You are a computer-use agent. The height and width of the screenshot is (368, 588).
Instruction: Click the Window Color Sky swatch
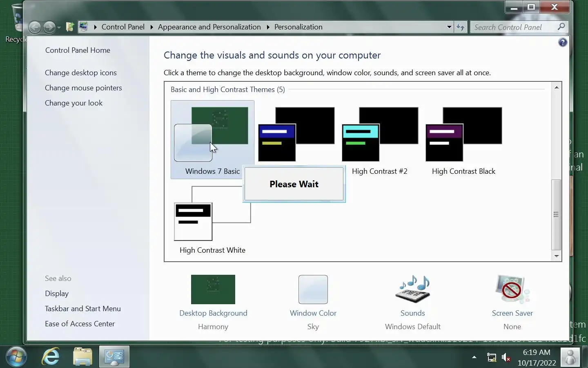pyautogui.click(x=313, y=289)
